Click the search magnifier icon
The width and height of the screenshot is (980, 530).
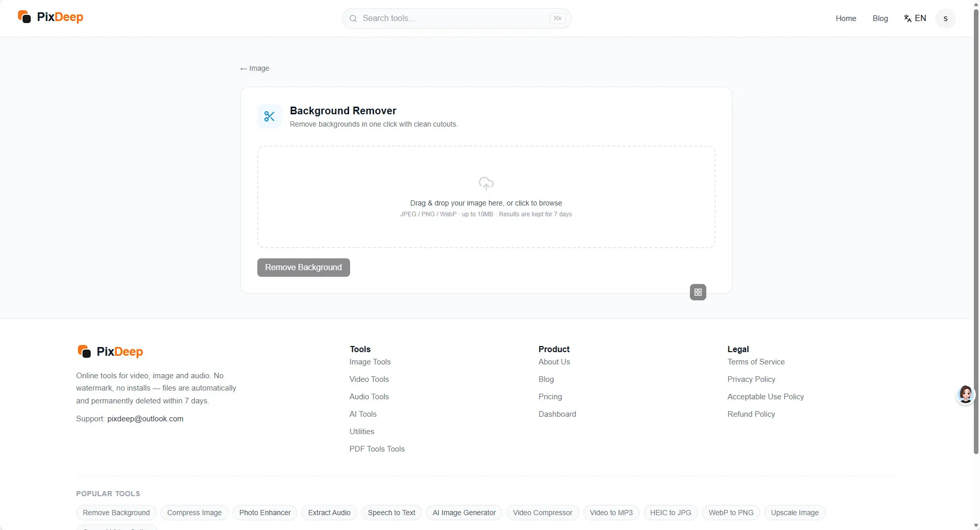(353, 18)
